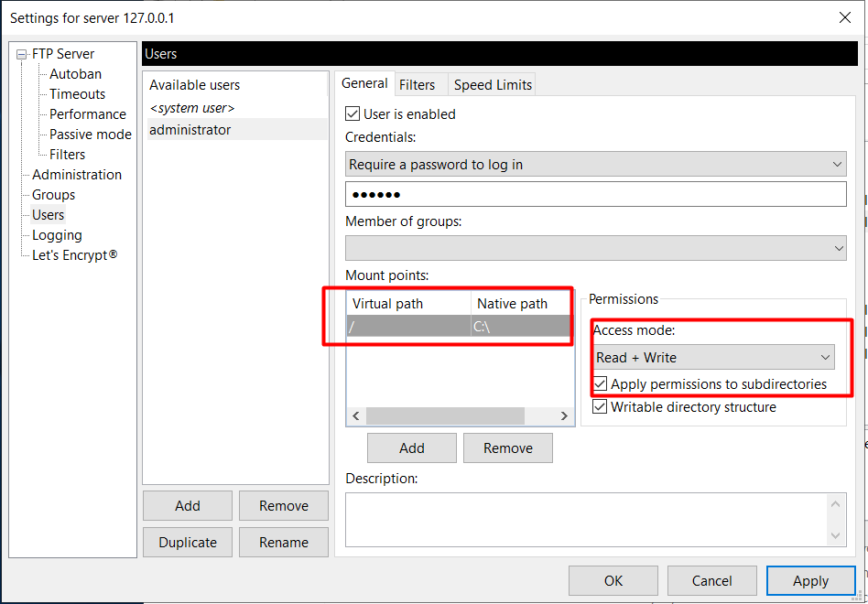Select Passive mode in settings tree
The width and height of the screenshot is (868, 604).
click(91, 135)
